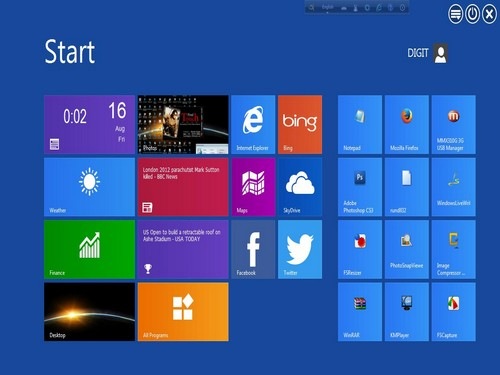Viewport: 500px width, 375px height.
Task: Open the Internet Explorer tile
Action: click(253, 124)
